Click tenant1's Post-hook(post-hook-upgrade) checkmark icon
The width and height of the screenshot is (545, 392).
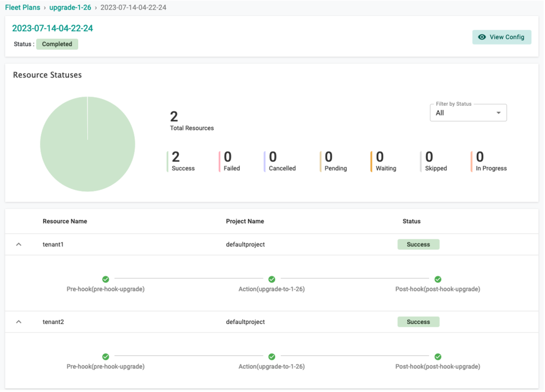click(437, 279)
